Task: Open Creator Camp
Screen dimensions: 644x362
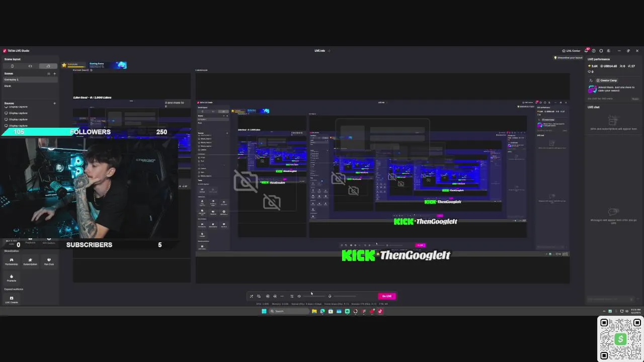Action: point(607,80)
